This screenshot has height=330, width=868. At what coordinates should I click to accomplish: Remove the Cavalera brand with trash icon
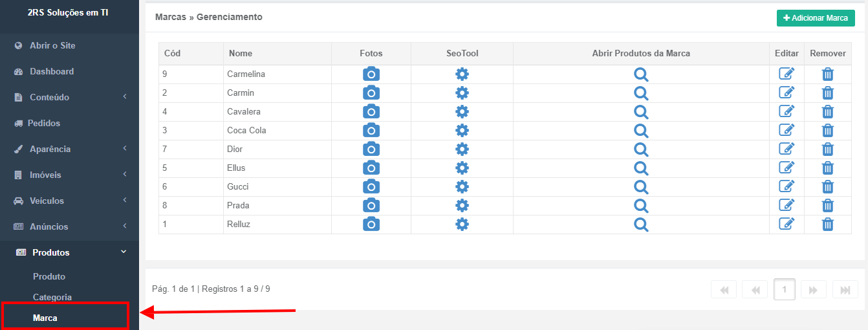point(827,111)
